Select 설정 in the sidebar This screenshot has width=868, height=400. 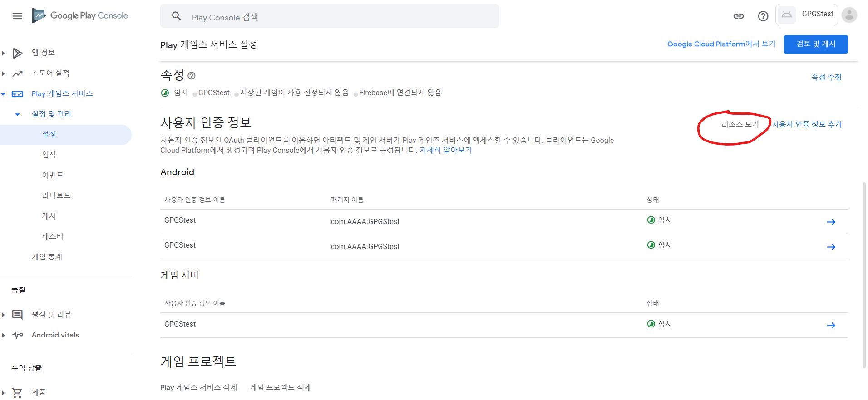point(65,135)
